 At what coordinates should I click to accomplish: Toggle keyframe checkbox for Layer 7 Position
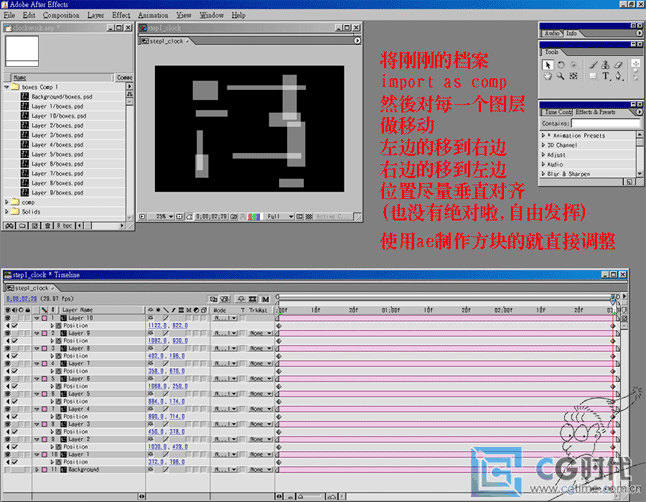click(15, 371)
